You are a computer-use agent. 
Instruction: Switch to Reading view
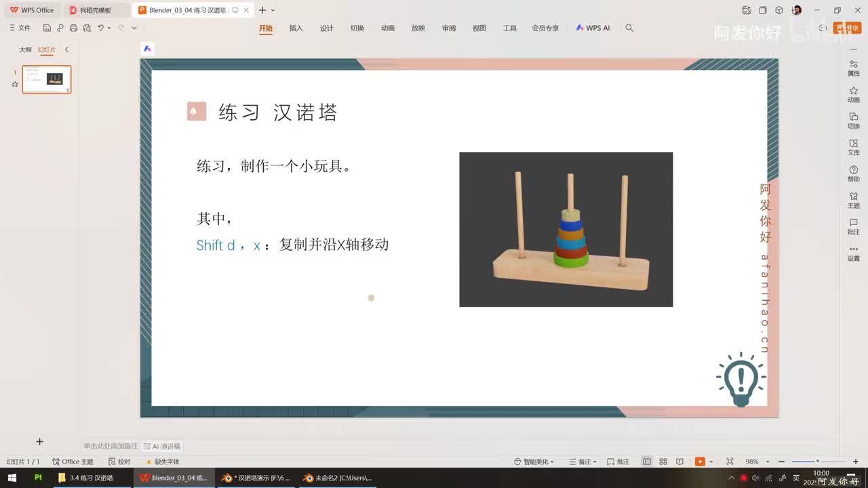(x=679, y=462)
